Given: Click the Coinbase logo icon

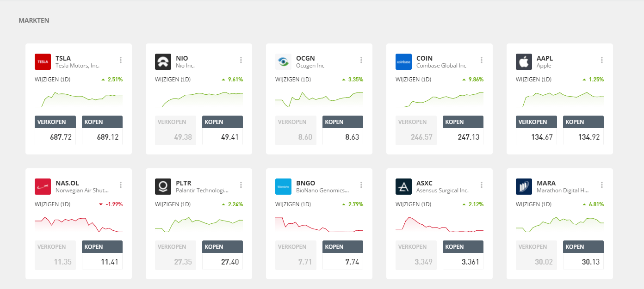Looking at the screenshot, I should click(x=404, y=62).
